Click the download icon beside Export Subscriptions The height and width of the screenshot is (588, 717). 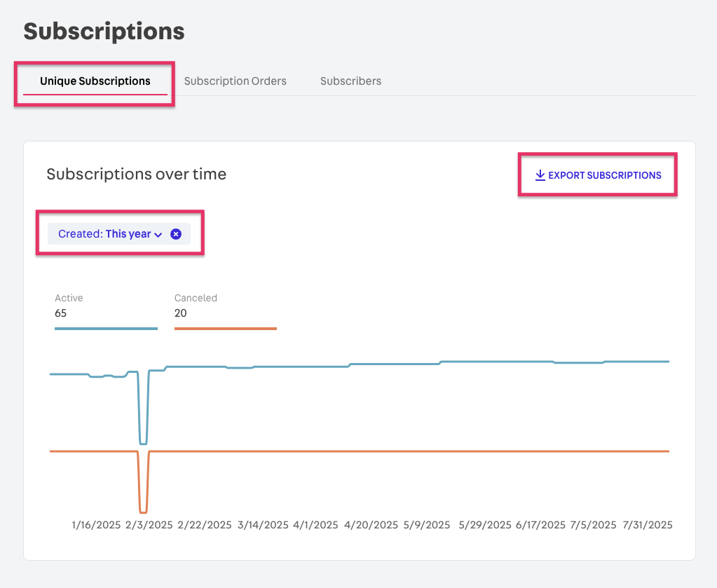pos(540,175)
